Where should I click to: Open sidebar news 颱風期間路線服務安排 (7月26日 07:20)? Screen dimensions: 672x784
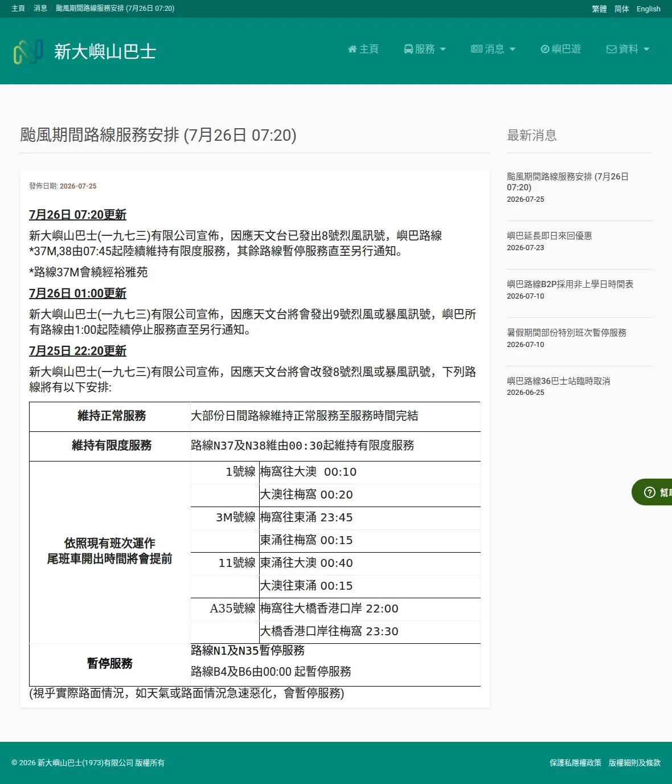[568, 182]
